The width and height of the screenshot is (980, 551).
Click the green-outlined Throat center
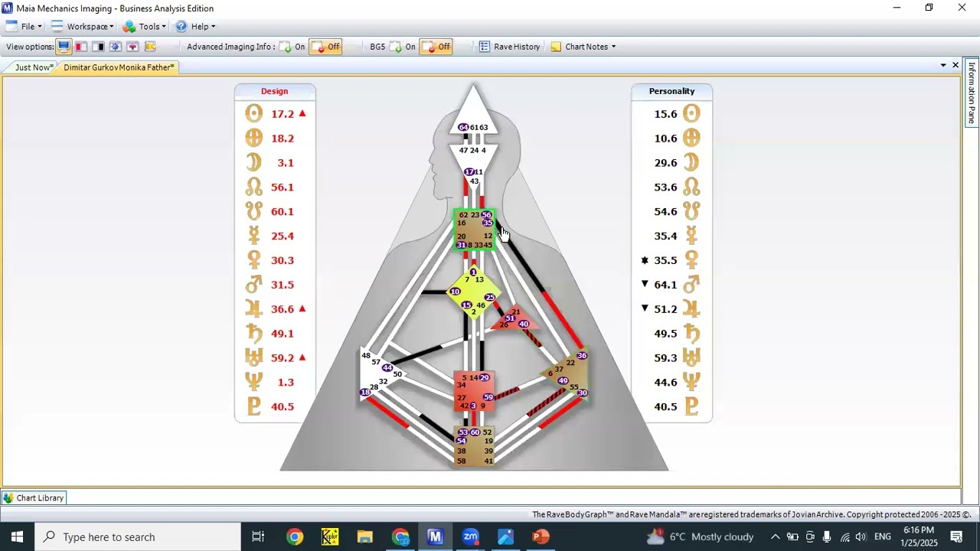[475, 230]
